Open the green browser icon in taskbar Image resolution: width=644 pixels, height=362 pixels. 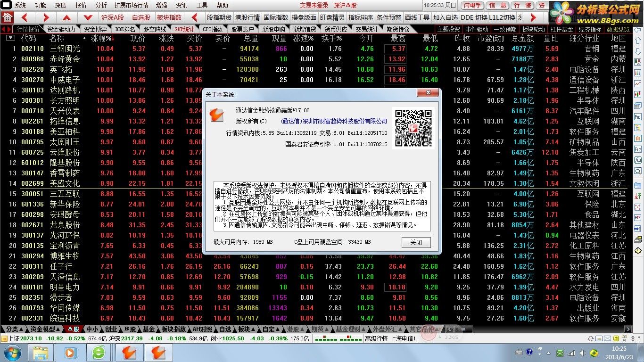pyautogui.click(x=99, y=352)
